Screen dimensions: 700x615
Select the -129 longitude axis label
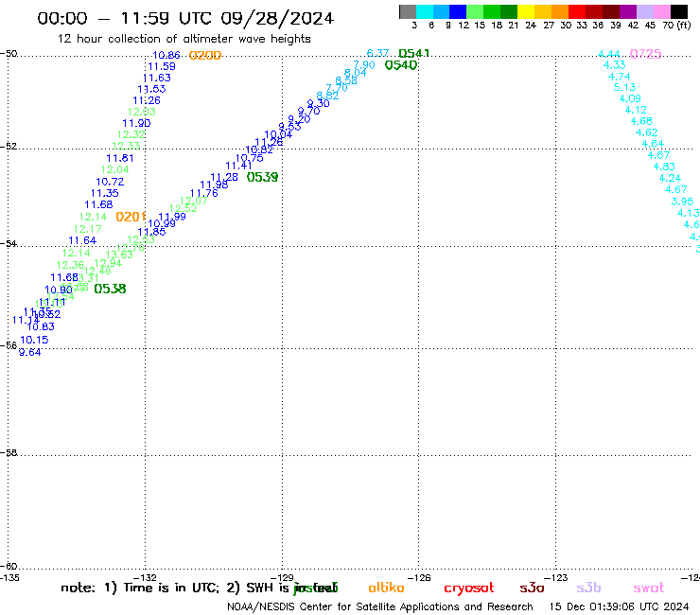coord(282,577)
